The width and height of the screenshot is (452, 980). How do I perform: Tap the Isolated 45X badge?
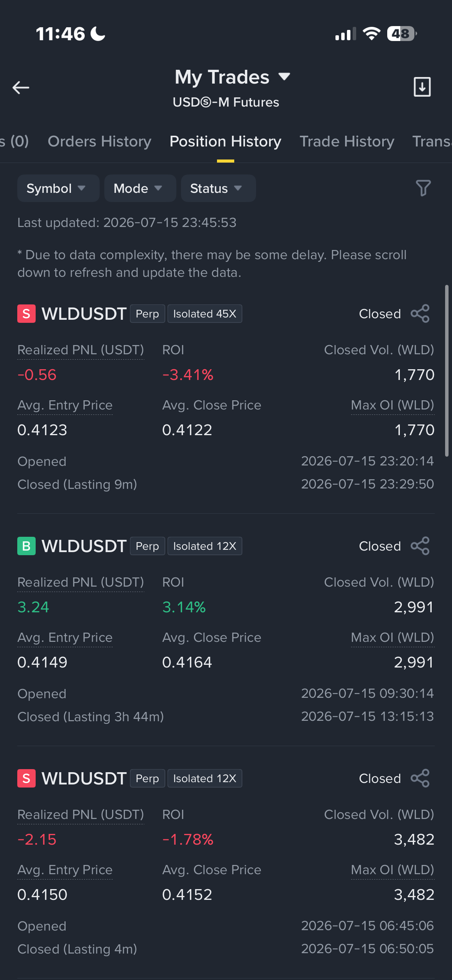click(205, 314)
